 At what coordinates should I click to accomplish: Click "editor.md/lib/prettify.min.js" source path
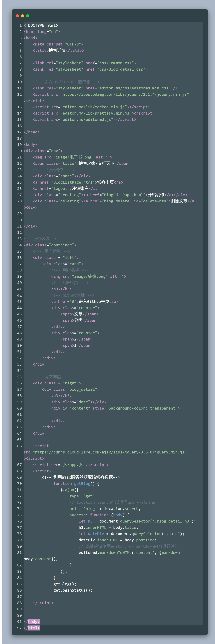coord(96,113)
